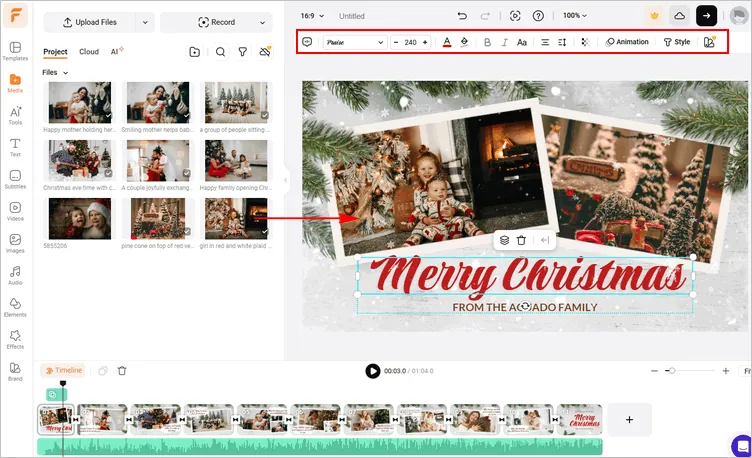Expand the Upload Files dropdown arrow
The height and width of the screenshot is (458, 752).
click(x=145, y=22)
